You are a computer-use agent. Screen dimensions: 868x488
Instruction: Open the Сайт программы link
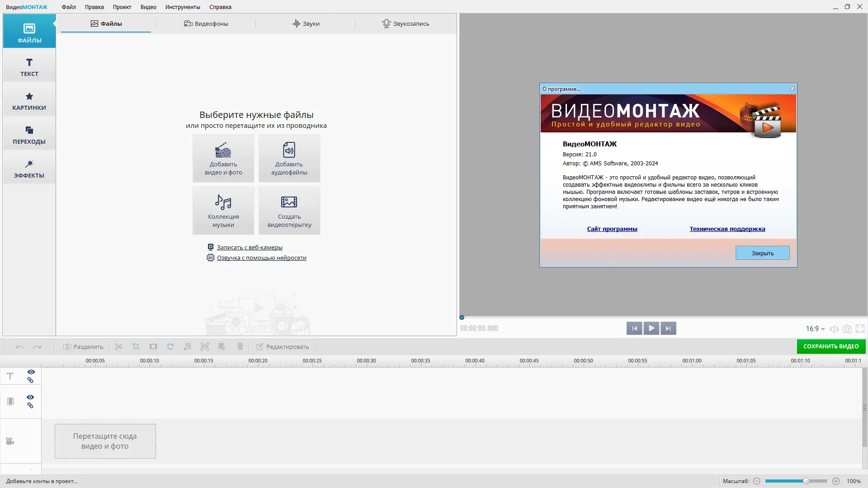coord(612,229)
